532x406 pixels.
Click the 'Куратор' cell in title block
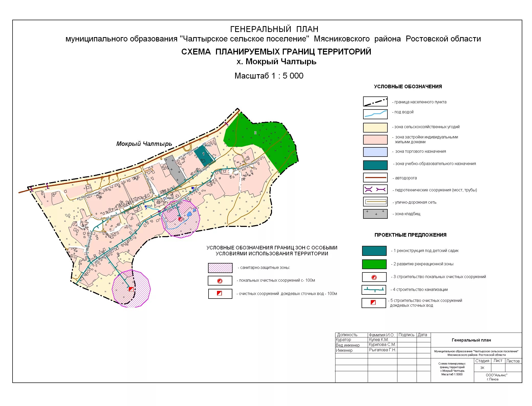[343, 339]
